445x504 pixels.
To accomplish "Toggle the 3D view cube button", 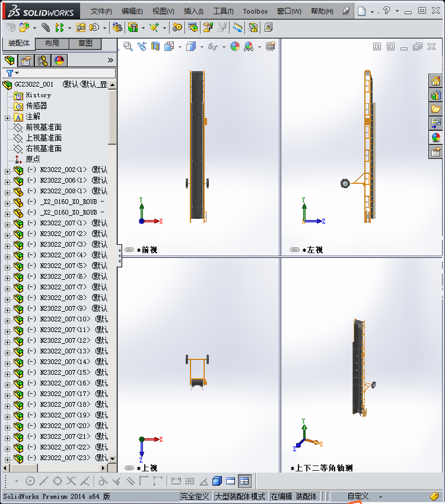I will (217, 481).
